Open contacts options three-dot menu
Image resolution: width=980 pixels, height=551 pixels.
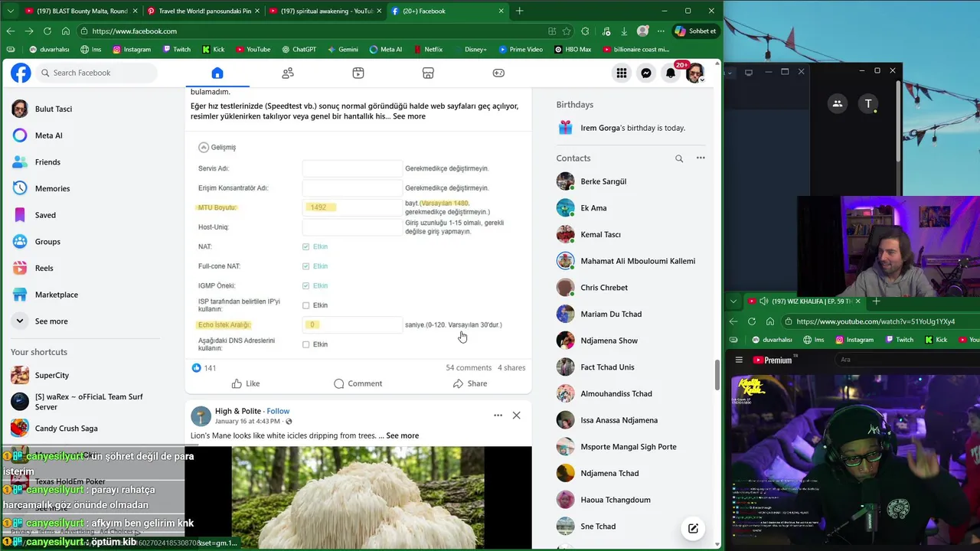click(x=701, y=158)
